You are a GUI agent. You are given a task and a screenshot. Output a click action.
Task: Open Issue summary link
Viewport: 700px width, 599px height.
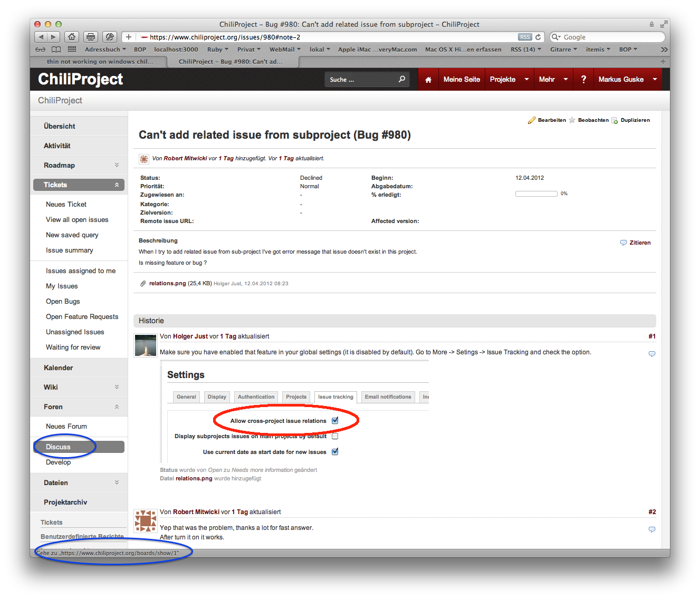(69, 250)
